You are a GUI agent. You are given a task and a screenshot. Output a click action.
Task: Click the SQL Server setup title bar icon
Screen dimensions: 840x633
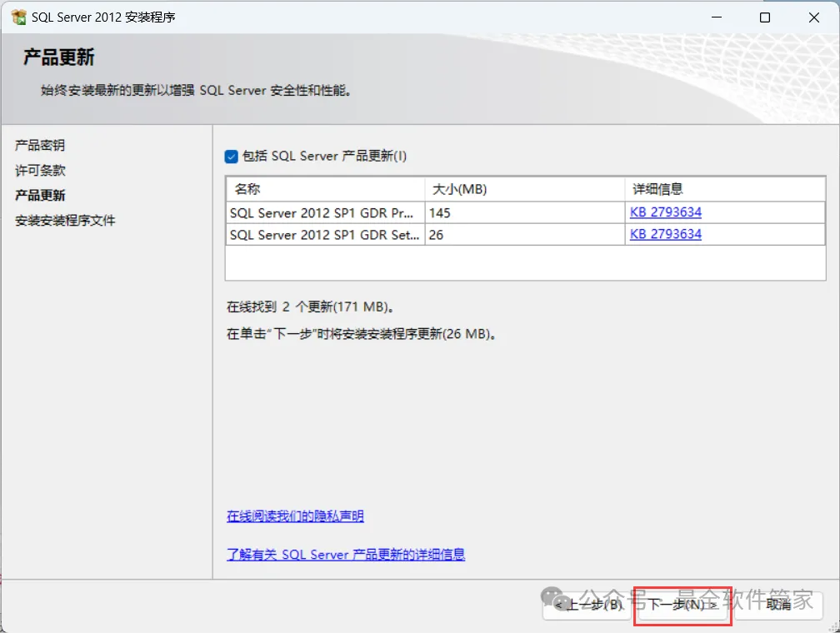pos(18,17)
